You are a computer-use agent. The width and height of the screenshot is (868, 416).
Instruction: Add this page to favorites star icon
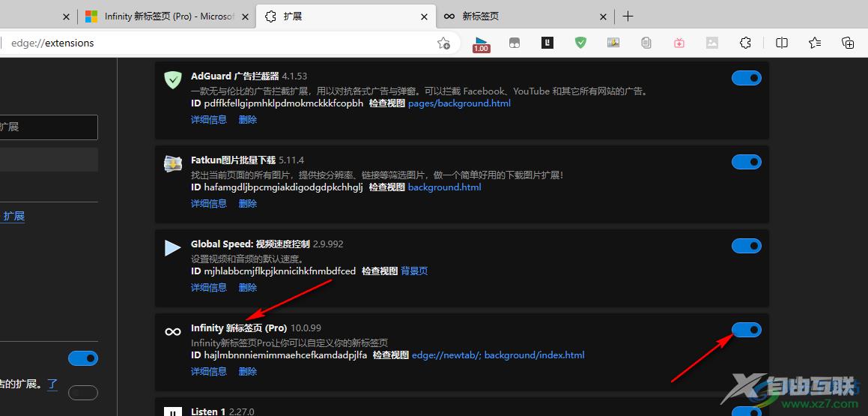(443, 43)
